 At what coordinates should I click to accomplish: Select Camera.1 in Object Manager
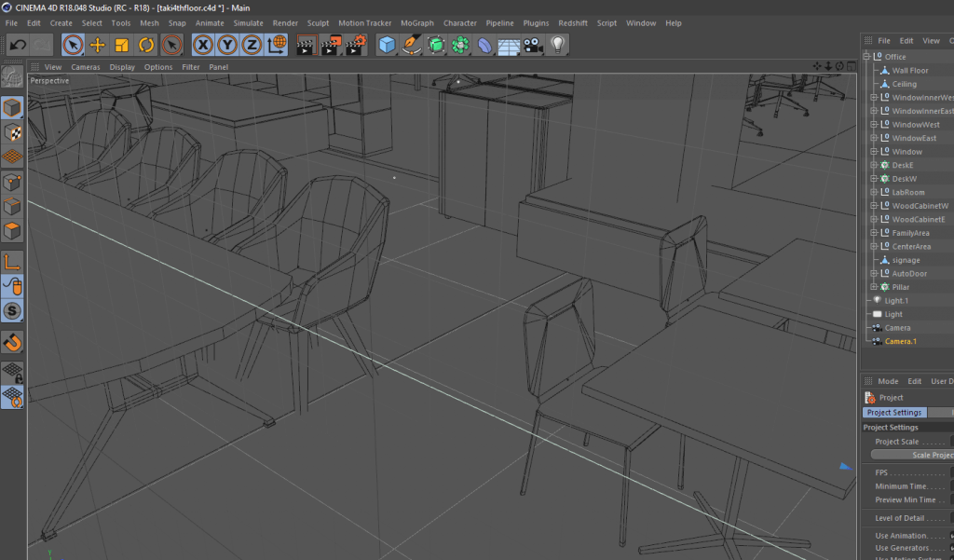pos(900,341)
